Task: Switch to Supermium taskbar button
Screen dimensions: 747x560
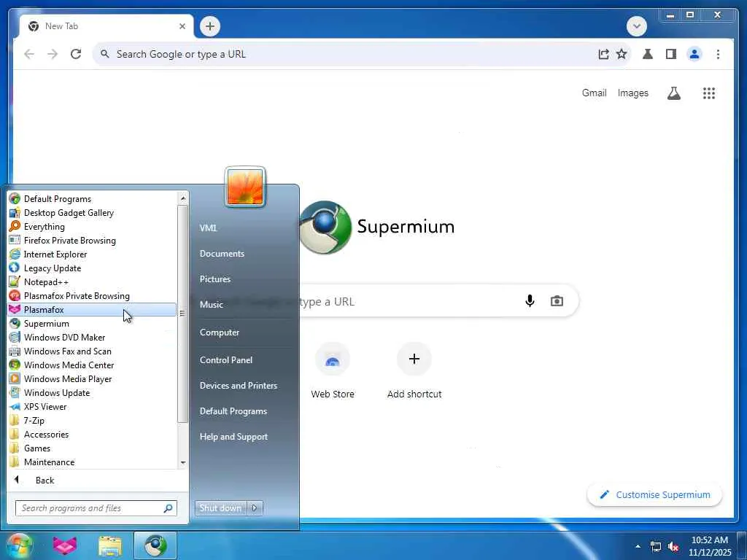Action: click(x=155, y=545)
